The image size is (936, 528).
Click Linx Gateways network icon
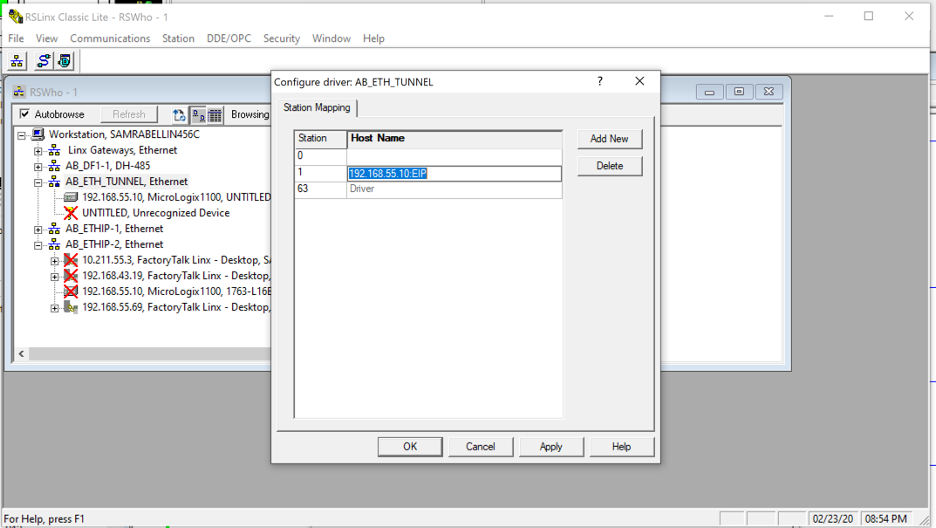54,150
